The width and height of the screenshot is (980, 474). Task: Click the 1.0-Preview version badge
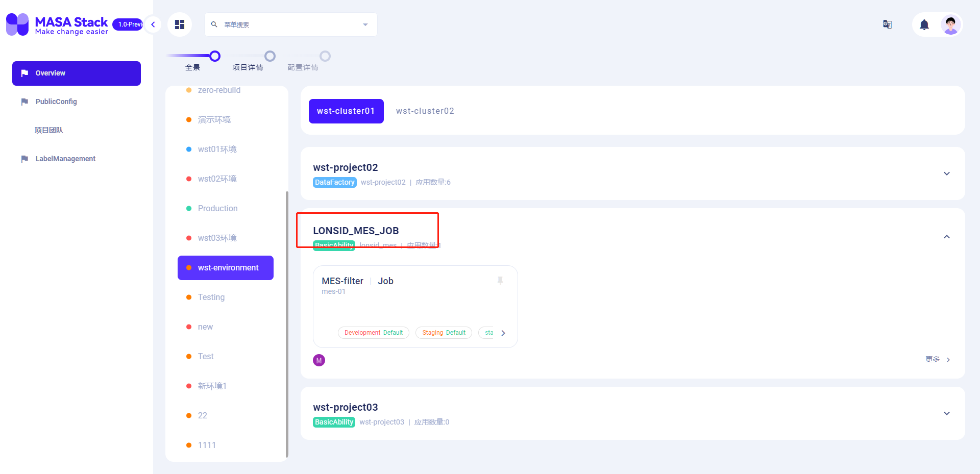tap(128, 24)
